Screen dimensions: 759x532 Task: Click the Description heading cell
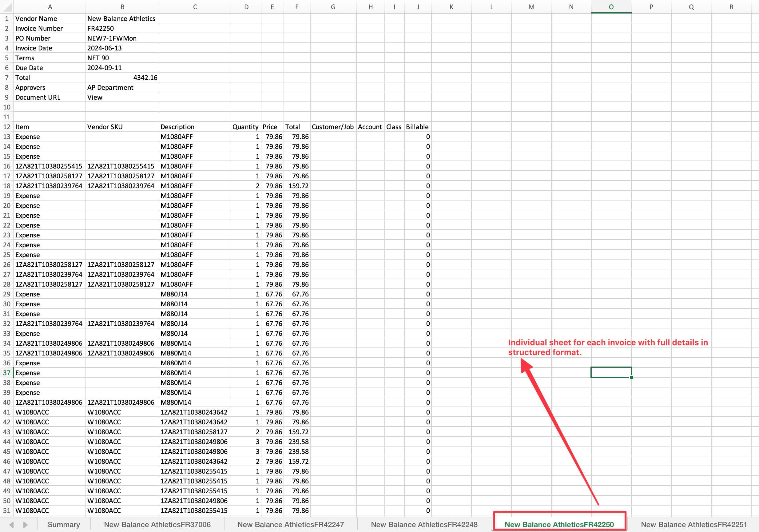pos(195,127)
